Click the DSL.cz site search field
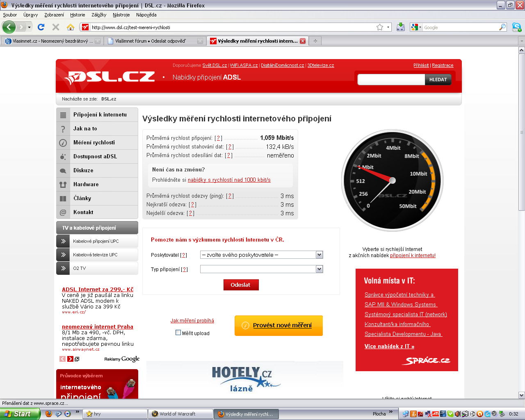 click(391, 80)
